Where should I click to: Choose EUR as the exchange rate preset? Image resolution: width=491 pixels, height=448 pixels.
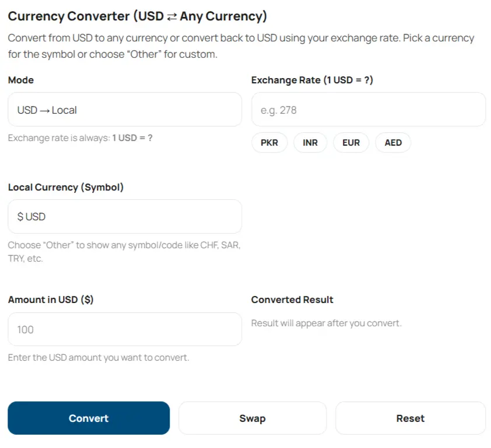tap(351, 142)
